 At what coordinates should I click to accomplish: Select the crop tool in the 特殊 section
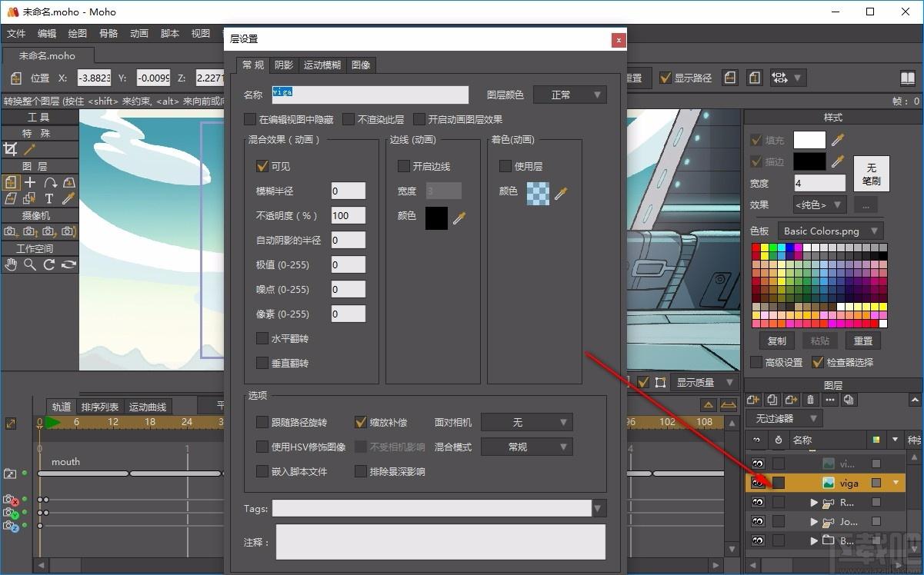[x=10, y=149]
